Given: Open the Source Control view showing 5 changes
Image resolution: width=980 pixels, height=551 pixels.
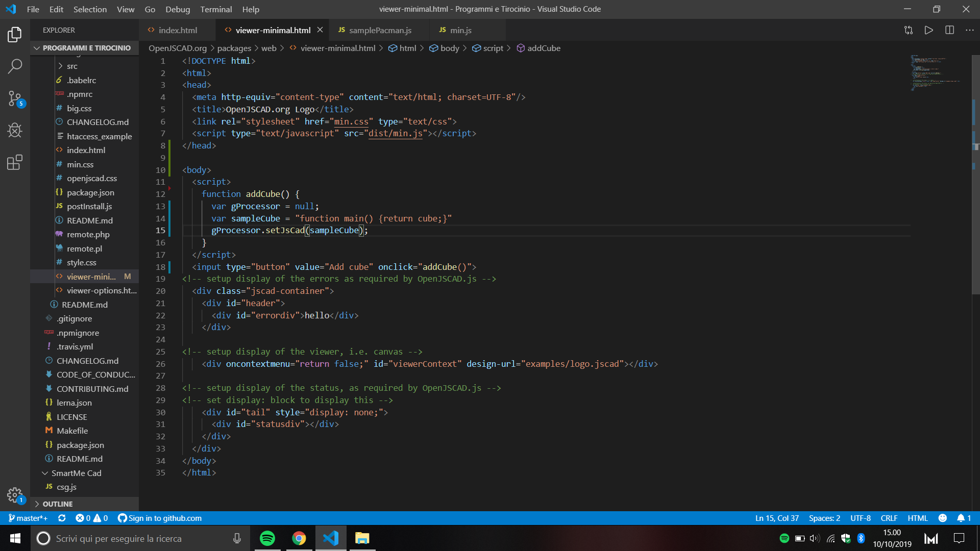Looking at the screenshot, I should click(15, 99).
